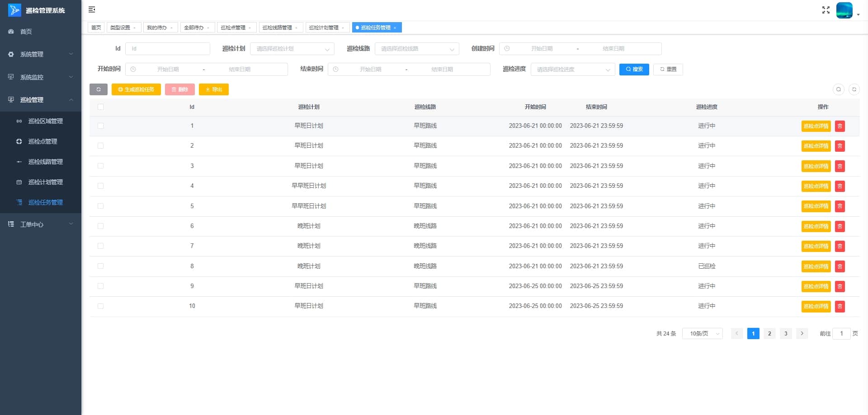The width and height of the screenshot is (868, 415).
Task: Open 巡检计划 dropdown filter
Action: click(x=292, y=49)
